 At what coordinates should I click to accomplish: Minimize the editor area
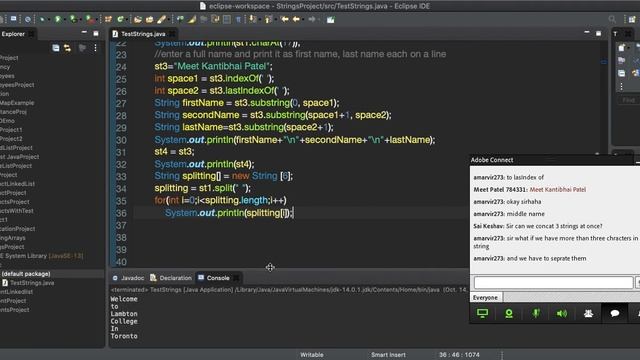(587, 33)
